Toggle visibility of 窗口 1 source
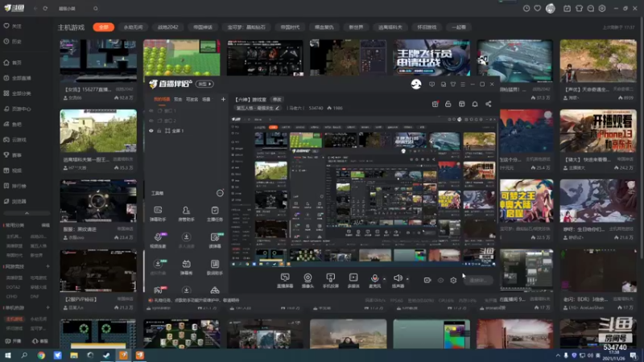This screenshot has height=362, width=644. coord(151,111)
